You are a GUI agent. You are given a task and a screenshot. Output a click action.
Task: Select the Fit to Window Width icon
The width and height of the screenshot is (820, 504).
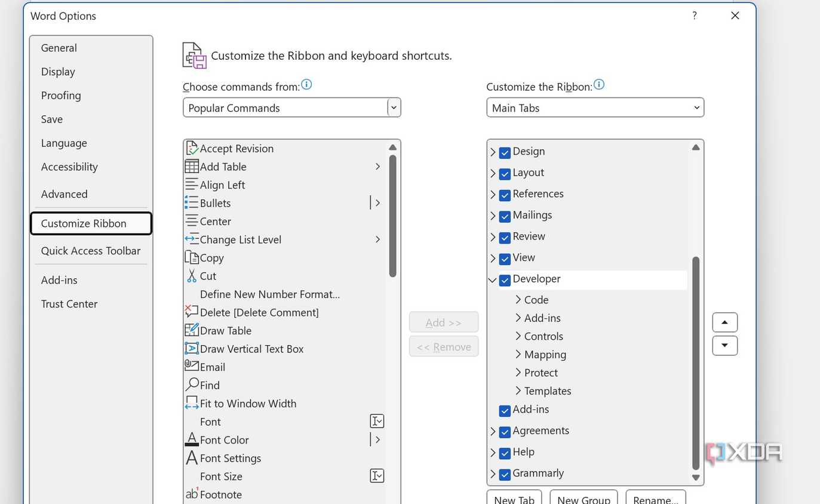click(x=192, y=403)
